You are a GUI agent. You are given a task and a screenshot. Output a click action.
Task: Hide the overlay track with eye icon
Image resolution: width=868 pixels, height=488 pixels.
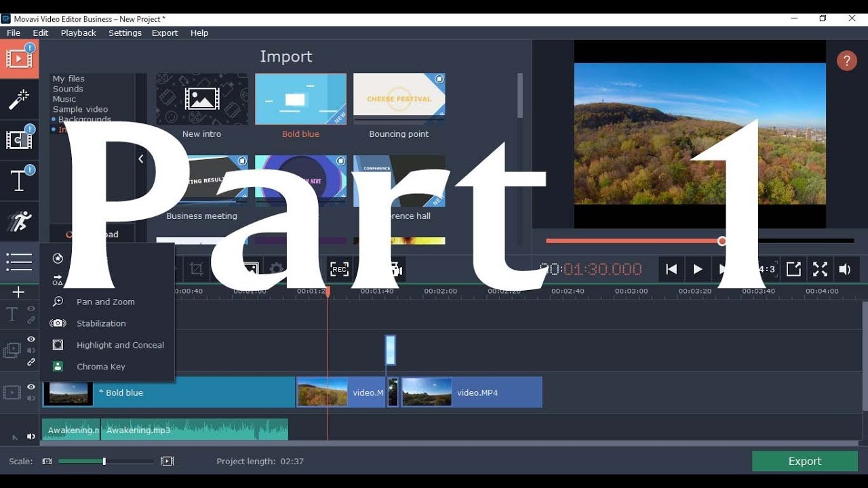click(31, 340)
